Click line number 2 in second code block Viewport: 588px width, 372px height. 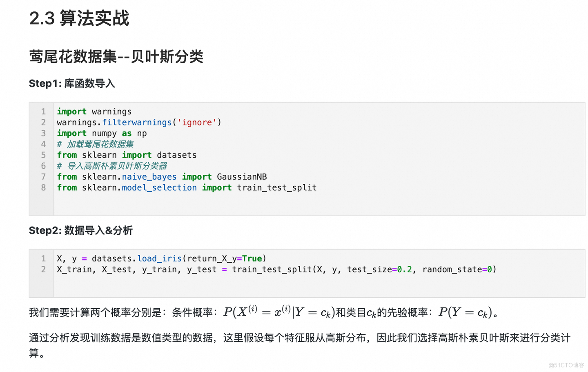pos(43,269)
